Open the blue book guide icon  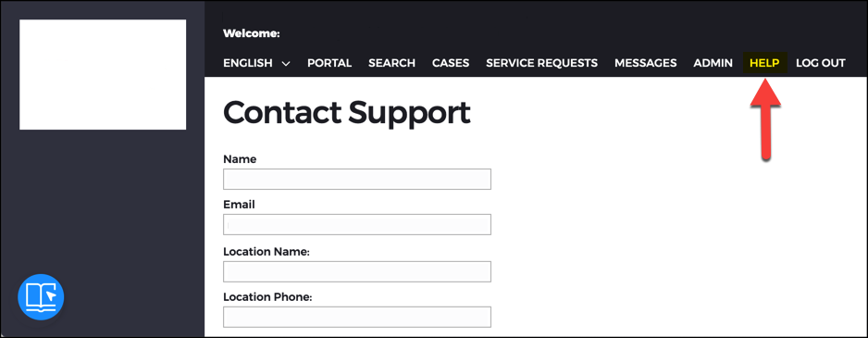tap(41, 297)
